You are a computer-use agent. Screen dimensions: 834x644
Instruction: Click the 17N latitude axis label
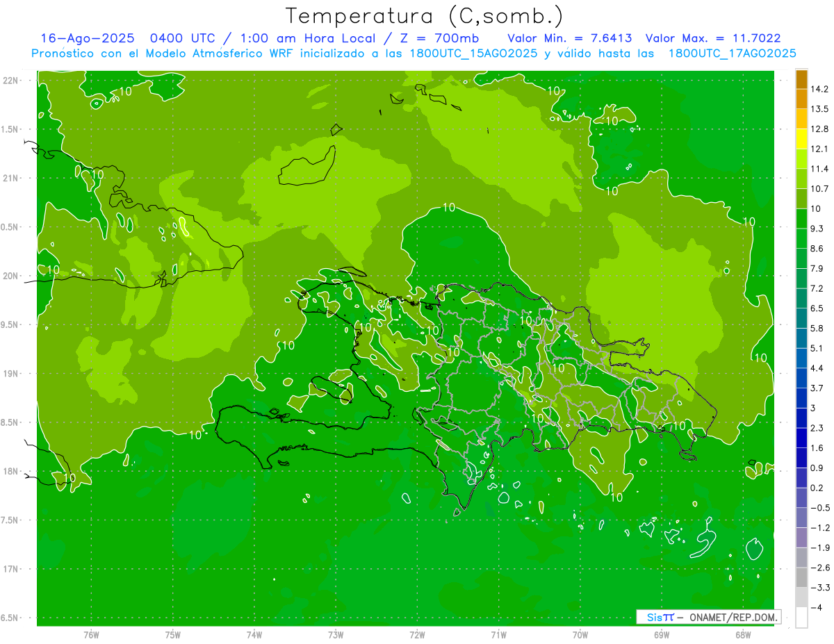pyautogui.click(x=11, y=570)
